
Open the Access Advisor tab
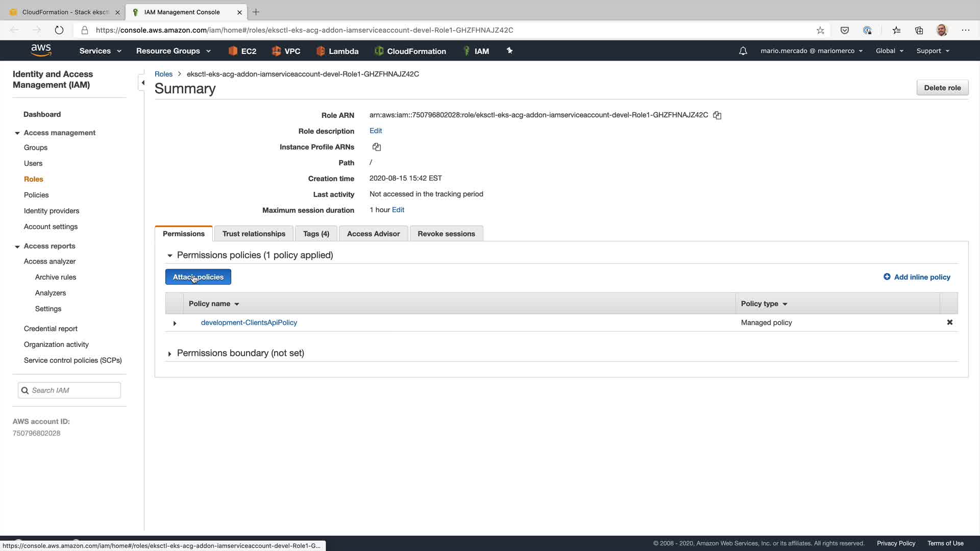[x=373, y=234]
